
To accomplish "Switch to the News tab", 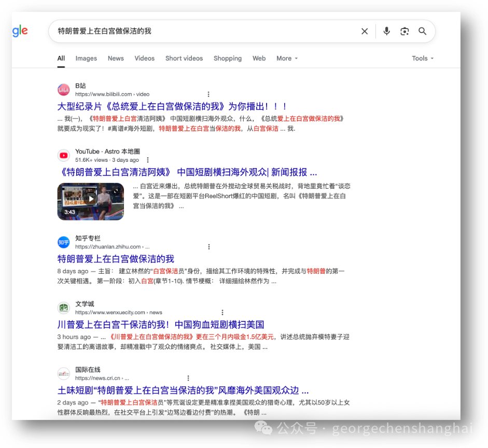I will pos(116,59).
